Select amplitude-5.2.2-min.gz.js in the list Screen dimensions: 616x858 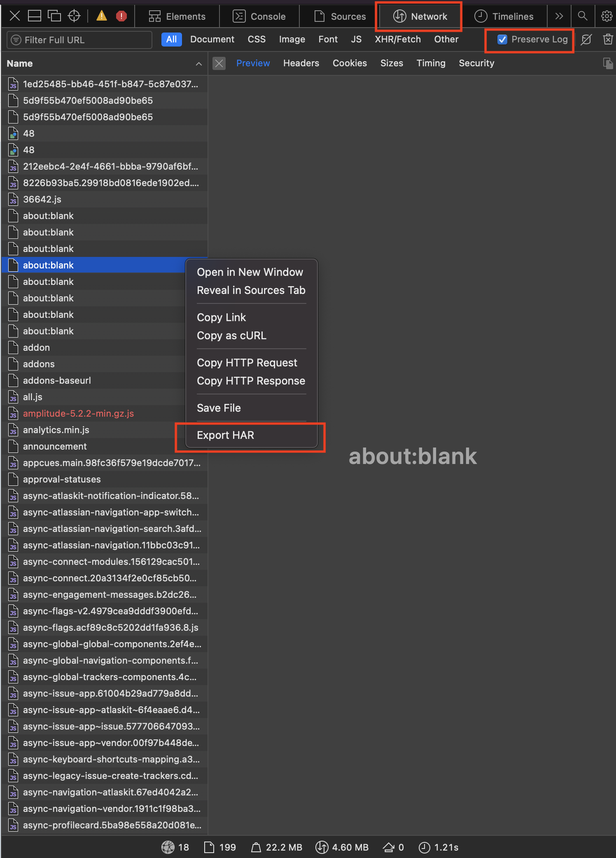pyautogui.click(x=78, y=413)
